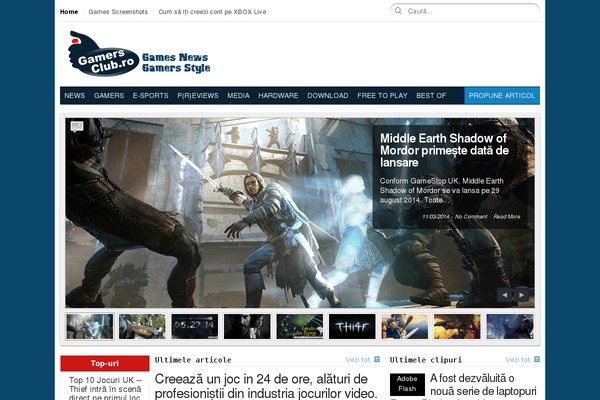Click the icon next to Ultimele clipuri Vezi tot

537,359
